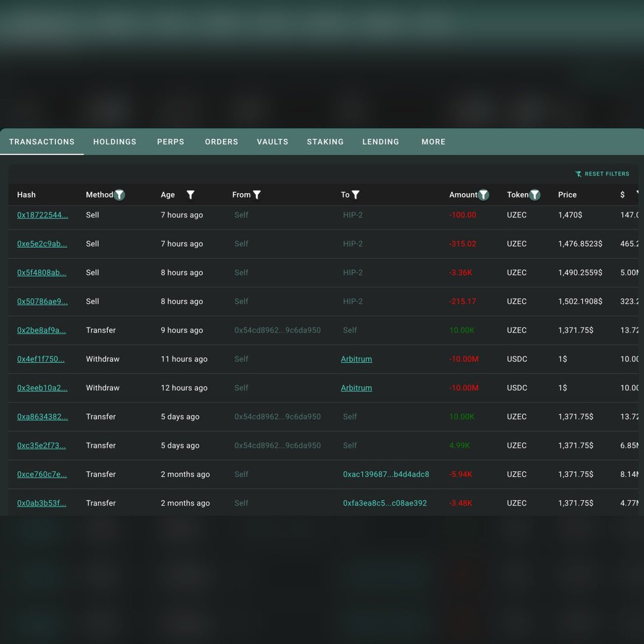Open transaction hash 0x0ab3b53f...

41,503
